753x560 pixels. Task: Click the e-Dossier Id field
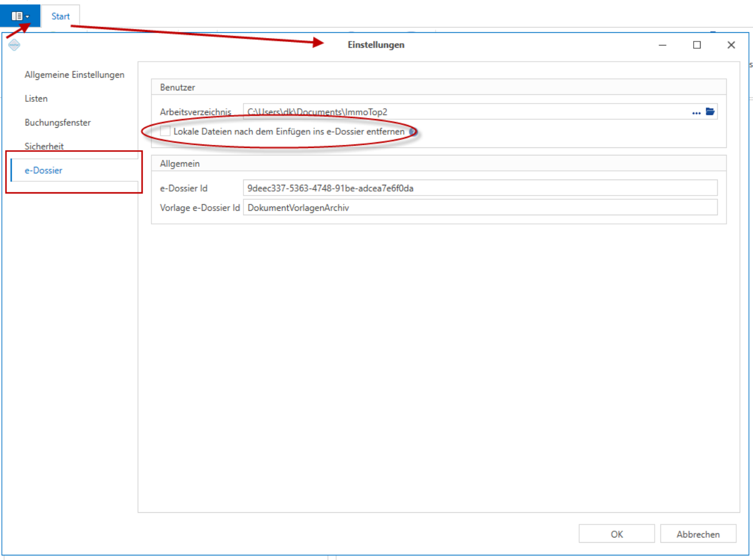[x=480, y=188]
